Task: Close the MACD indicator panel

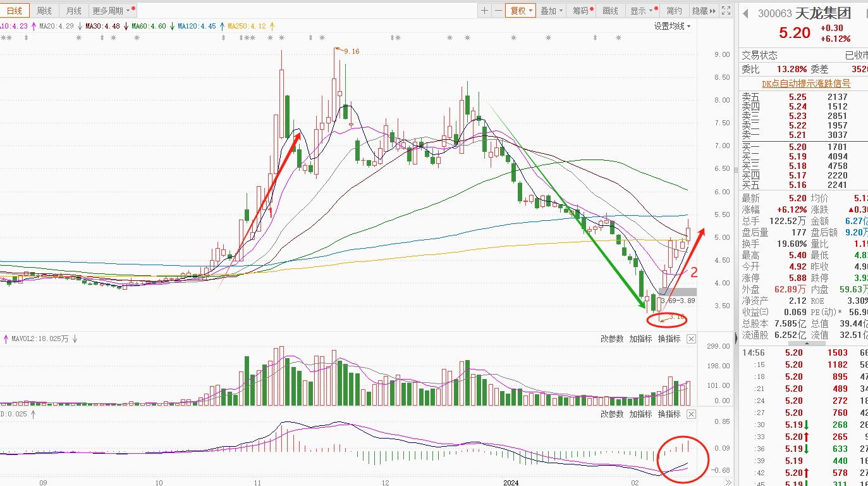Action: click(691, 414)
